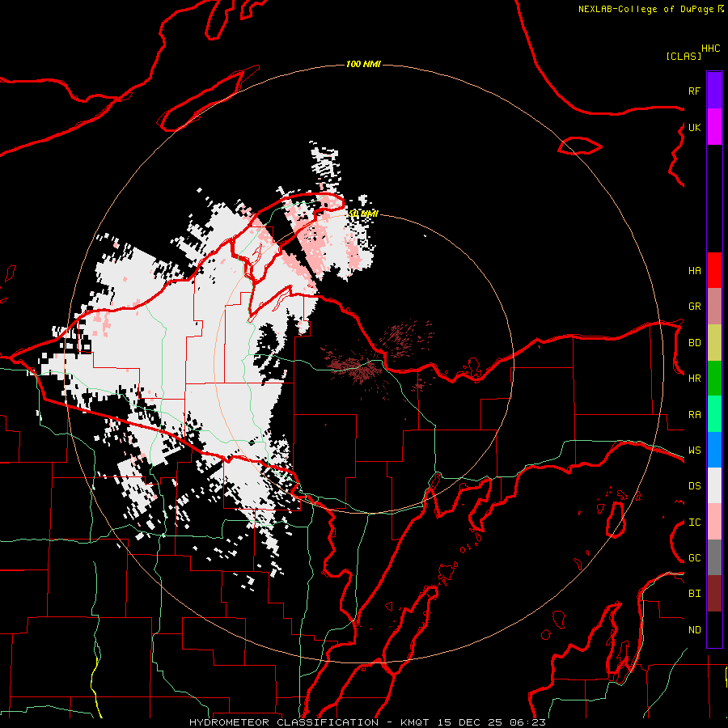Click the HA red legend swatch
The width and height of the screenshot is (728, 728).
[714, 270]
